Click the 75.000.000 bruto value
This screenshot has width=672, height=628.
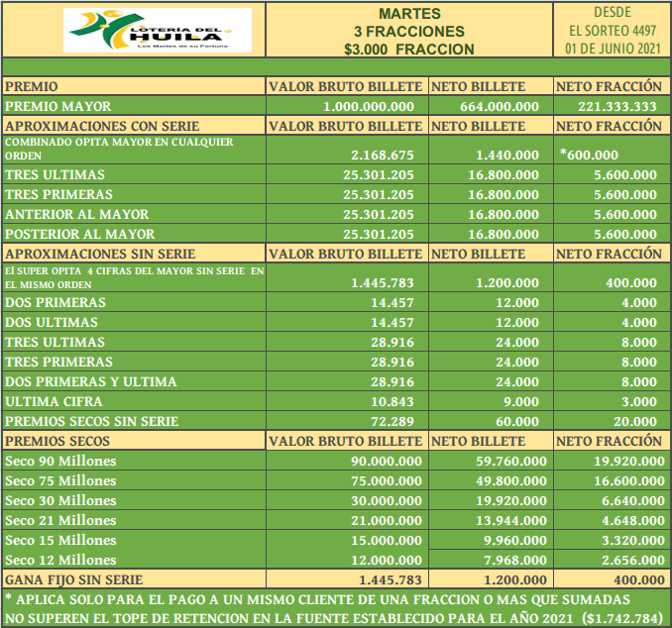click(x=387, y=480)
